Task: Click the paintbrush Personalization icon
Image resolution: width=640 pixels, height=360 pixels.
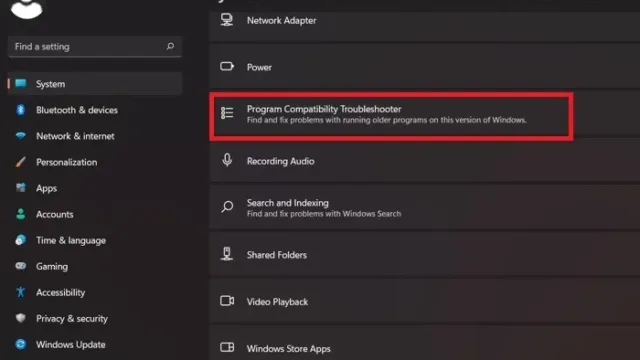Action: tap(20, 162)
